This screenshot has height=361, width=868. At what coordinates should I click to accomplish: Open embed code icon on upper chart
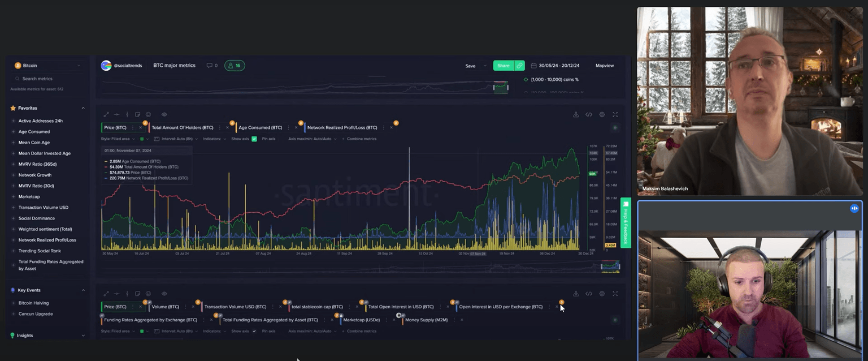(589, 114)
